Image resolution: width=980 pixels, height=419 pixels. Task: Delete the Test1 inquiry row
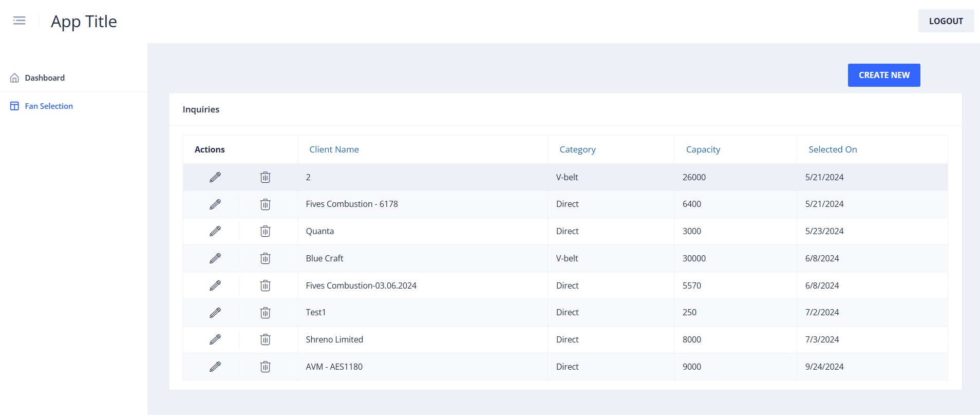click(x=265, y=313)
